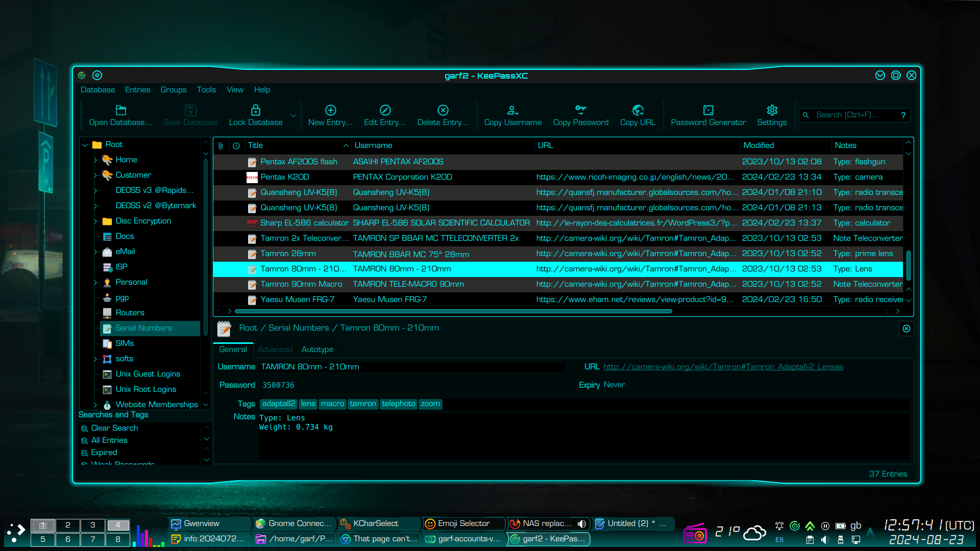
Task: Click Clear Search
Action: (x=114, y=428)
